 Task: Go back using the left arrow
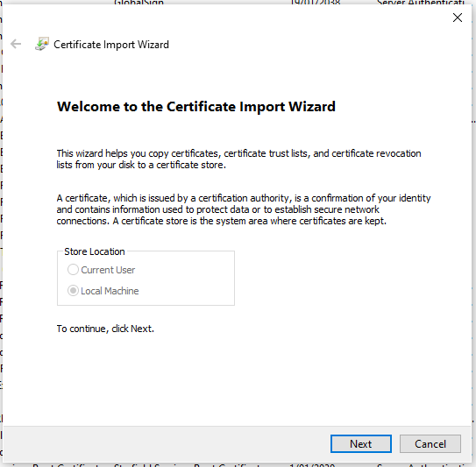click(x=16, y=44)
